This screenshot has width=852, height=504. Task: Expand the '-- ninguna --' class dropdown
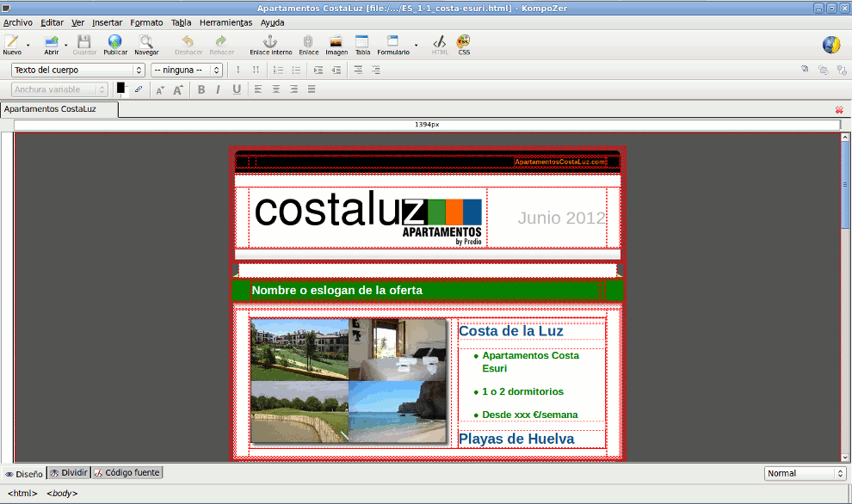[187, 70]
